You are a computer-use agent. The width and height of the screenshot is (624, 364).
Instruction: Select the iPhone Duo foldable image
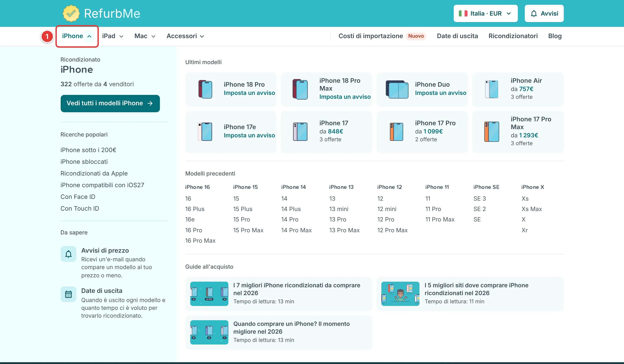point(397,89)
